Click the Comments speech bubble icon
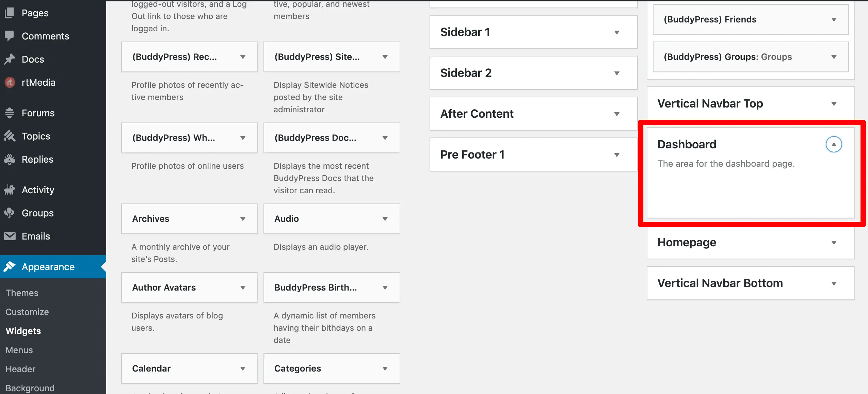This screenshot has width=868, height=394. (x=10, y=36)
